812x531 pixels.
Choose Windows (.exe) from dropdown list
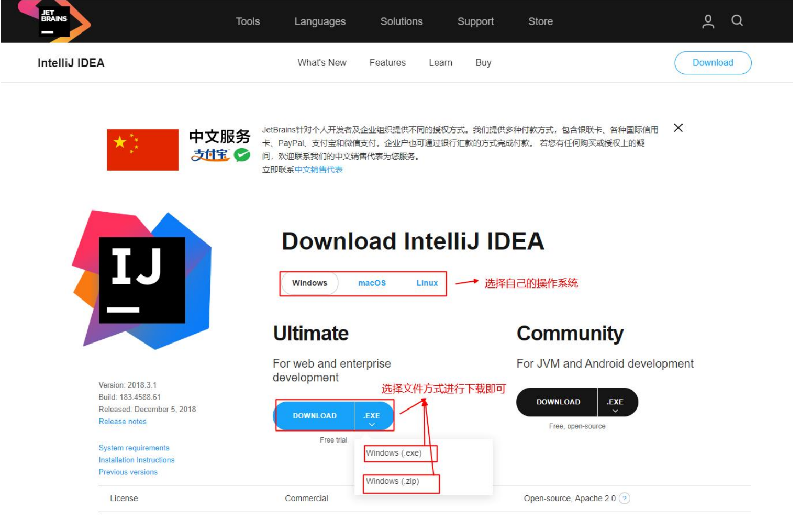(x=394, y=453)
